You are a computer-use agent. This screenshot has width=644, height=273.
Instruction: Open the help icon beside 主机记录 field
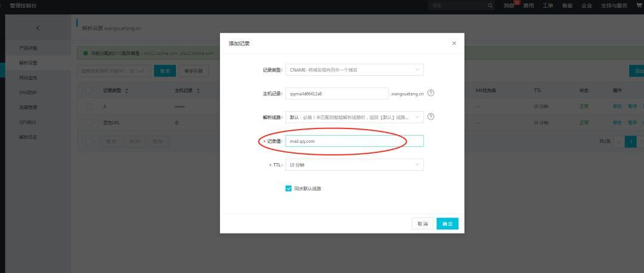(x=431, y=93)
